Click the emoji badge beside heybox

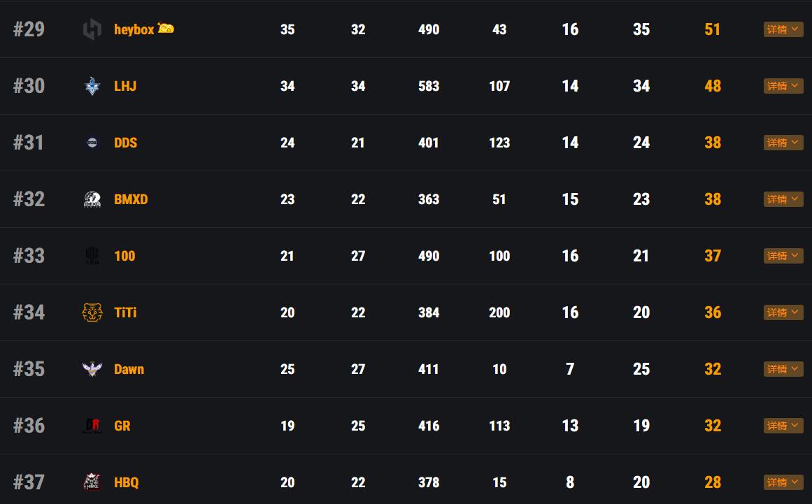[166, 28]
